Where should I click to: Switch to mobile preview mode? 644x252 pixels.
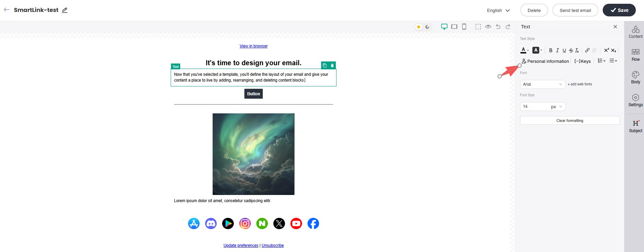(464, 27)
